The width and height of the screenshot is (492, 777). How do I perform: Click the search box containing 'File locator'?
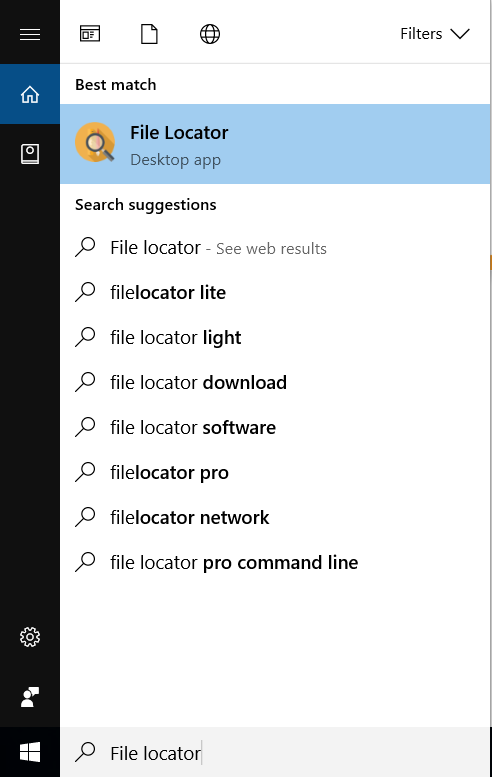point(275,753)
